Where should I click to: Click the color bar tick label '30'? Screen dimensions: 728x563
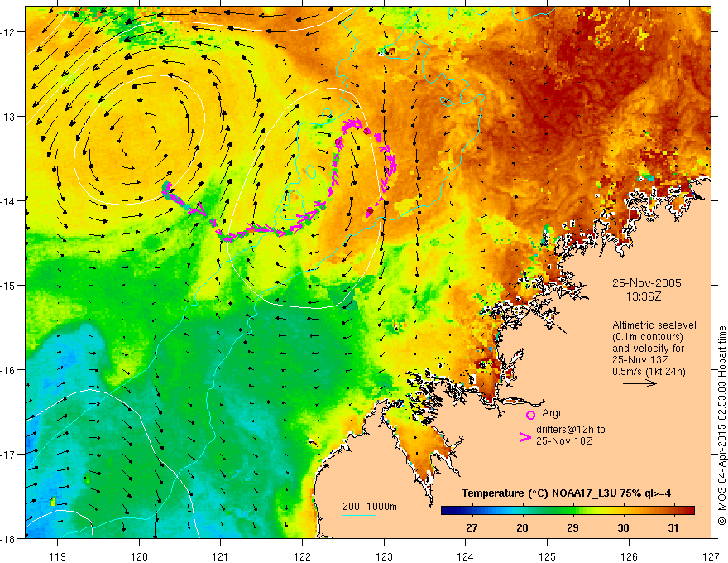point(623,527)
